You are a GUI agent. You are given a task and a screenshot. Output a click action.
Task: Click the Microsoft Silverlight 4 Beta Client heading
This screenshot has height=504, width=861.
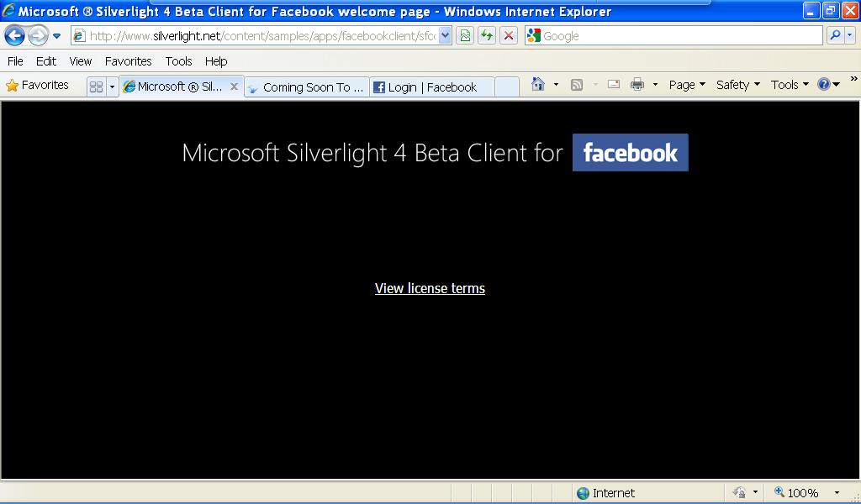point(372,153)
